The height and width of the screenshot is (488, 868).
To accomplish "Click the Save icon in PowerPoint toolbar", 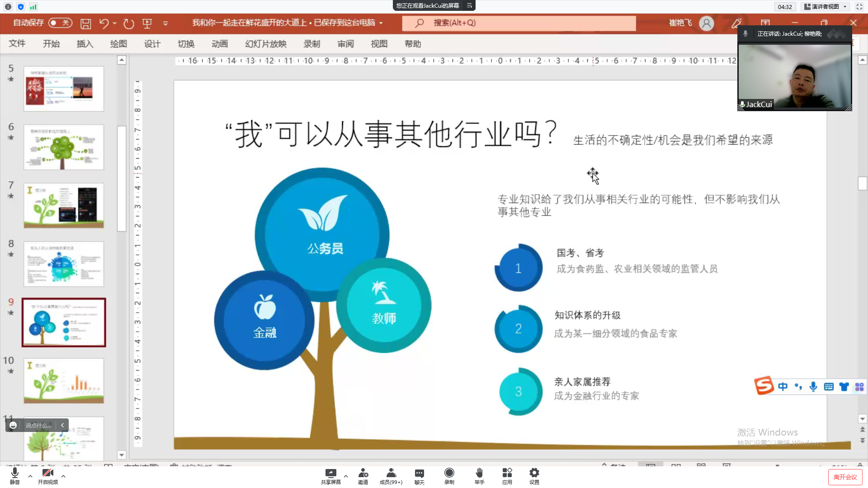I will tap(85, 23).
